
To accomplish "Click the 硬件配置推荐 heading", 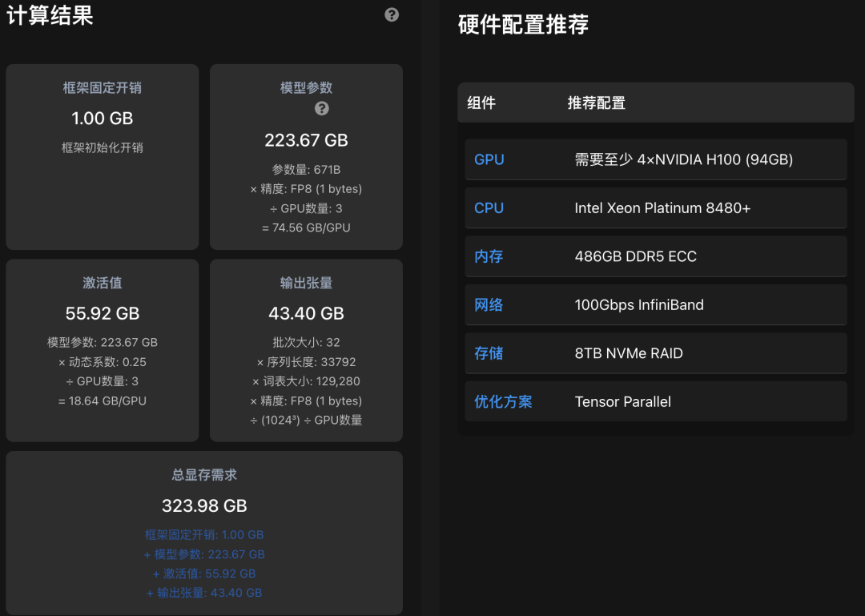I will click(523, 24).
